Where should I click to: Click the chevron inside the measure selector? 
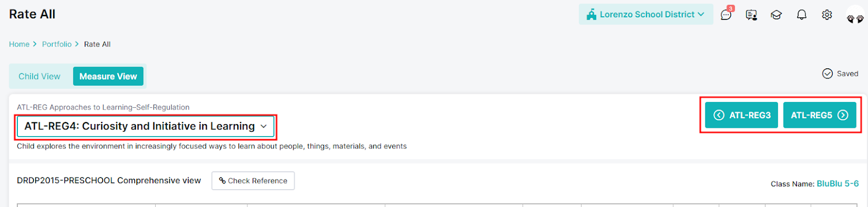tap(264, 126)
